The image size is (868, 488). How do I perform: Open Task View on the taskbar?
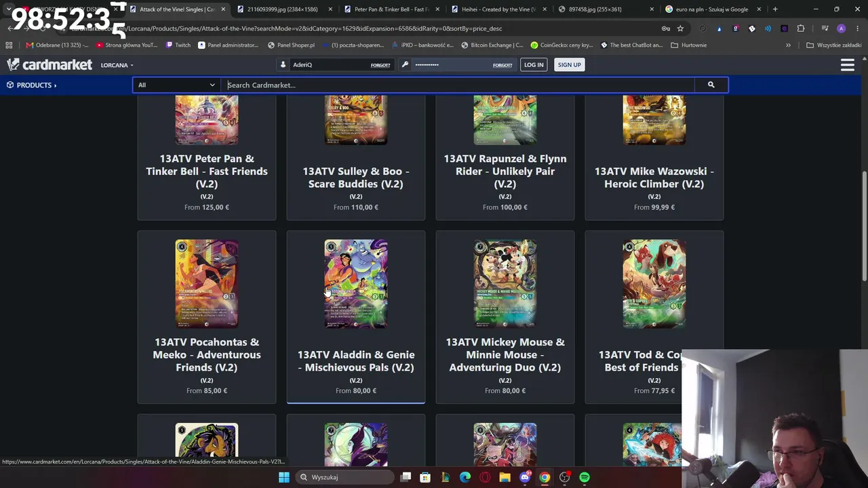pos(406,477)
